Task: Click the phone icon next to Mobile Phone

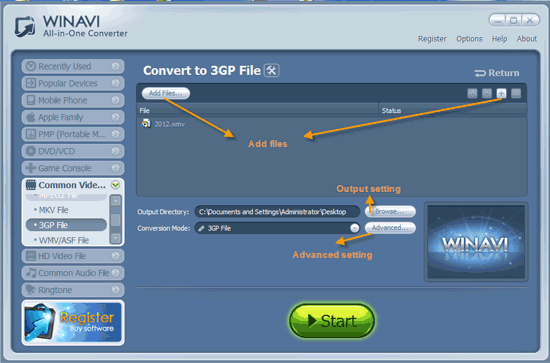Action: point(31,100)
